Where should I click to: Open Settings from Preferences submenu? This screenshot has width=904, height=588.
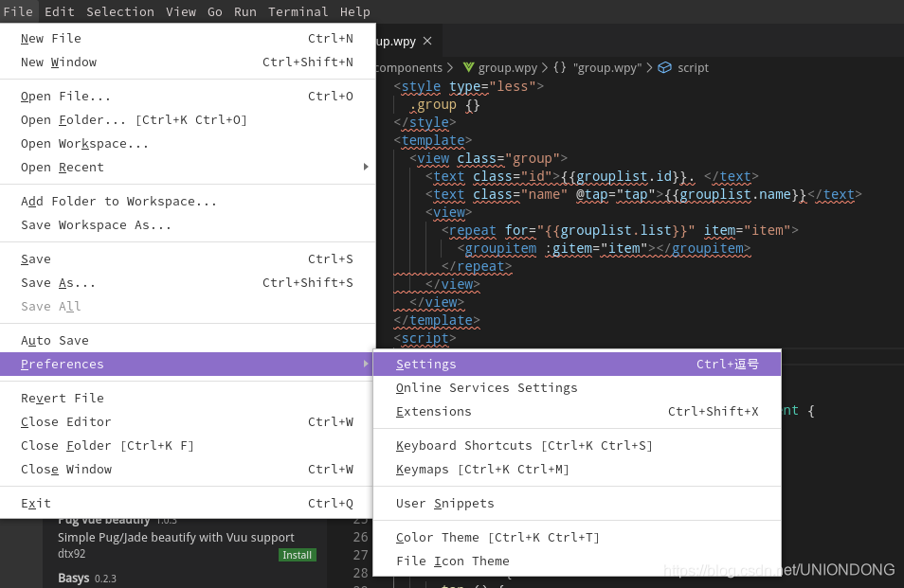coord(577,364)
